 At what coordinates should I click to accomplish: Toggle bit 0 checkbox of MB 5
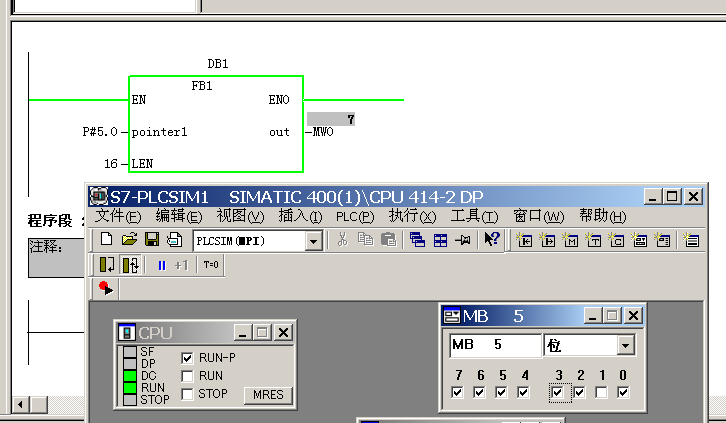(624, 392)
